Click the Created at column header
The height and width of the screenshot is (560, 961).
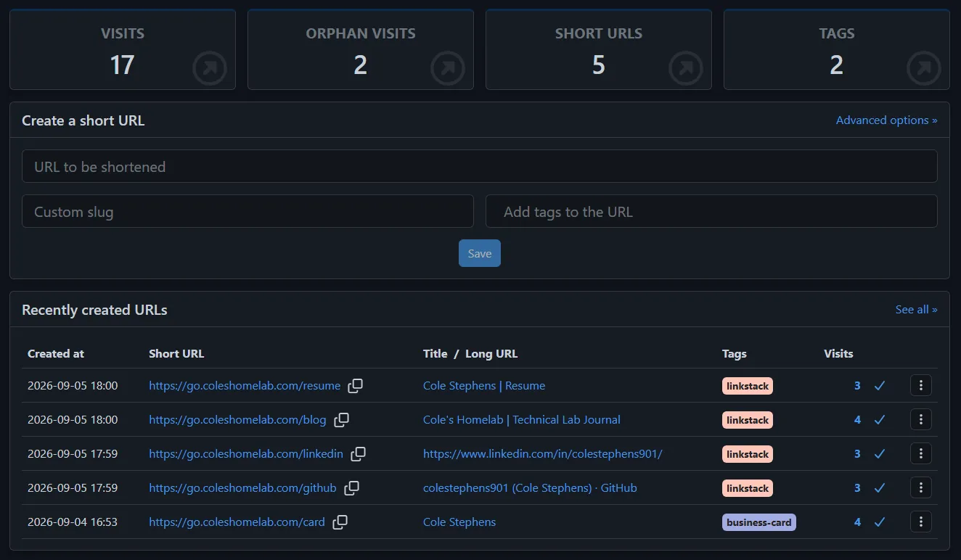click(x=56, y=354)
